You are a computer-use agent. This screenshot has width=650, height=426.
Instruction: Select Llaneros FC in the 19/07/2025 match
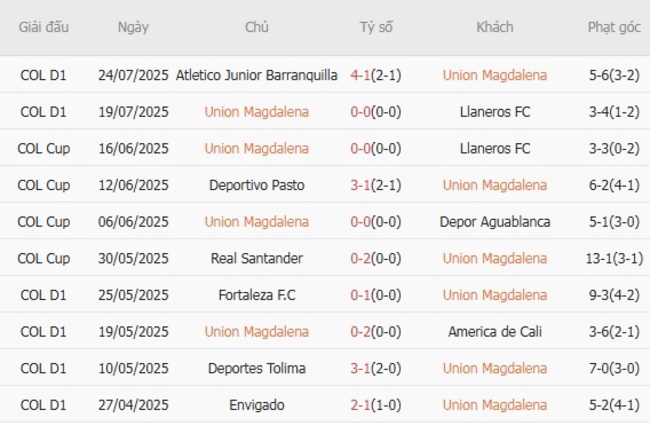495,112
